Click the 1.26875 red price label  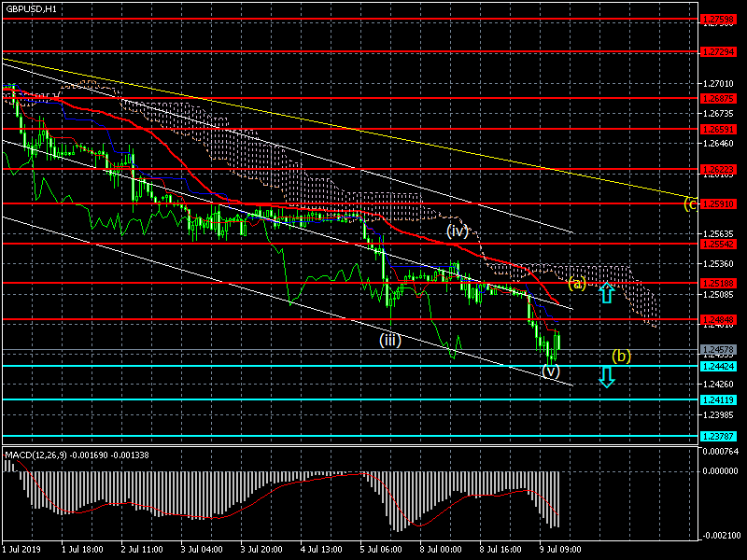point(718,99)
